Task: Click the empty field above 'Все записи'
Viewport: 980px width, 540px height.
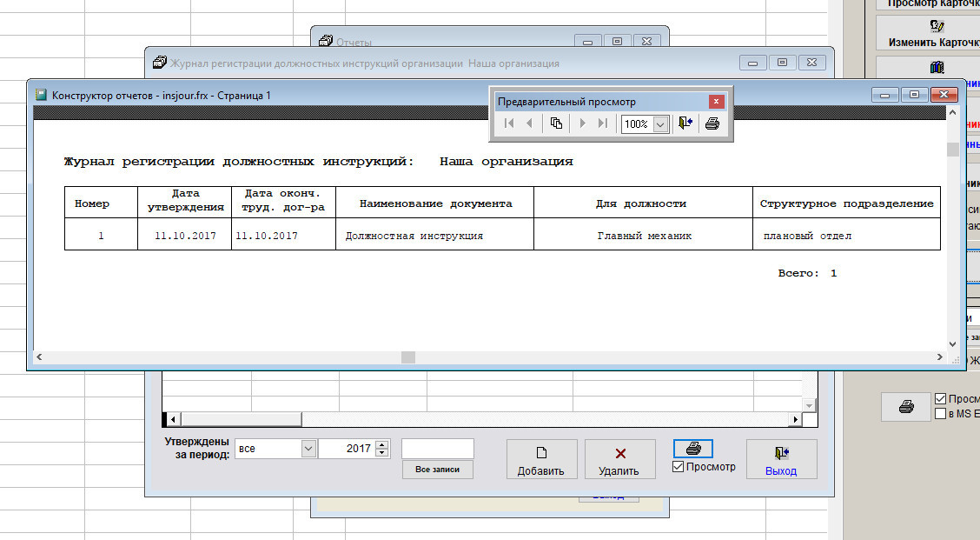Action: [438, 449]
